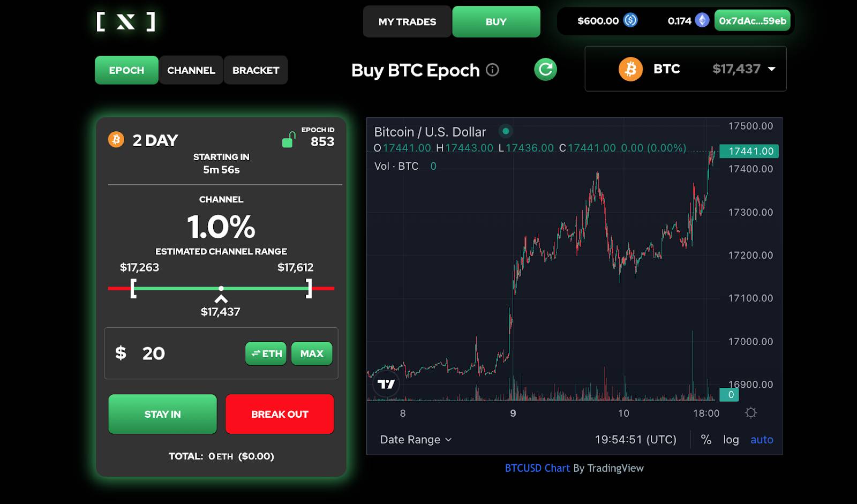
Task: Click the green unlock padlock icon
Action: pos(289,140)
